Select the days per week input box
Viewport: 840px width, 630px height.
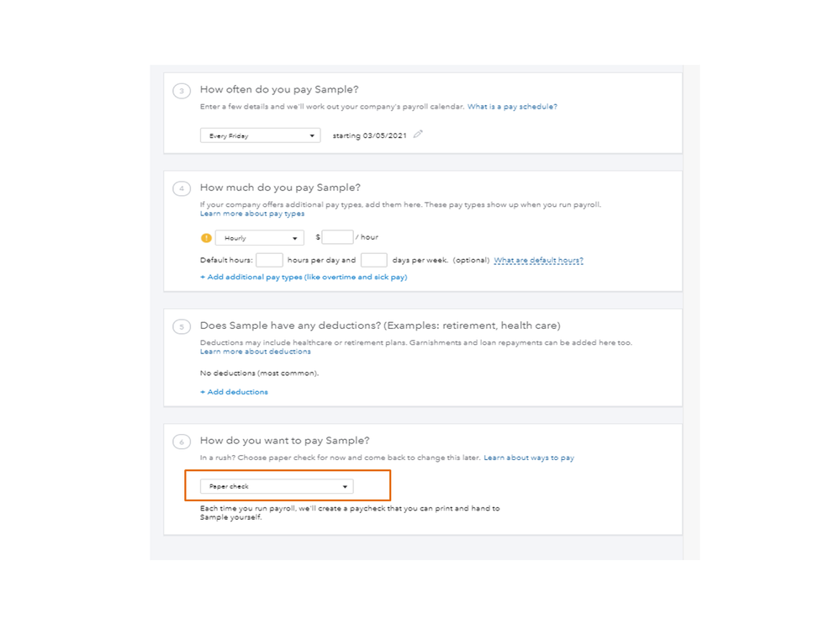(x=373, y=261)
